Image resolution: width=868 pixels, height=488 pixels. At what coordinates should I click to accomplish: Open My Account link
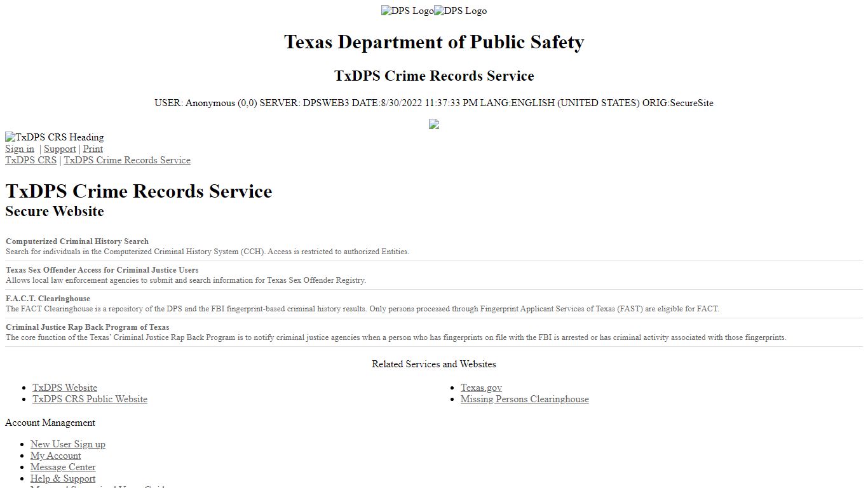click(x=55, y=456)
